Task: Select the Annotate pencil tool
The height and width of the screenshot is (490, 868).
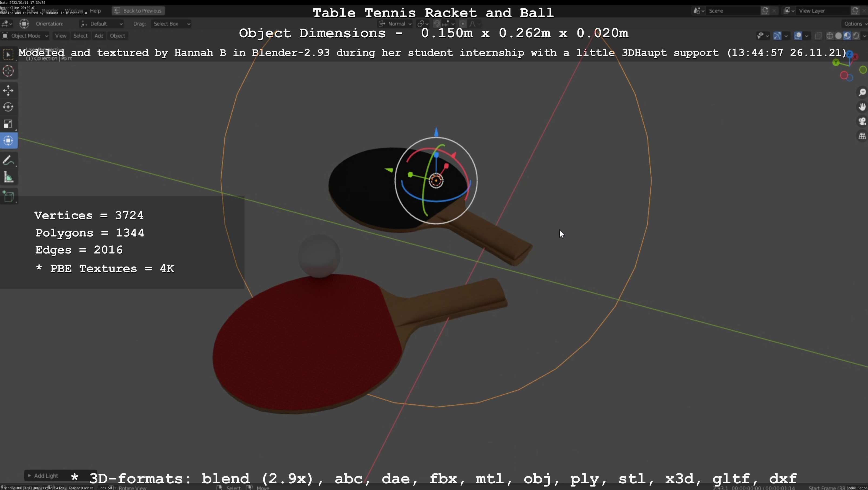Action: coord(8,160)
